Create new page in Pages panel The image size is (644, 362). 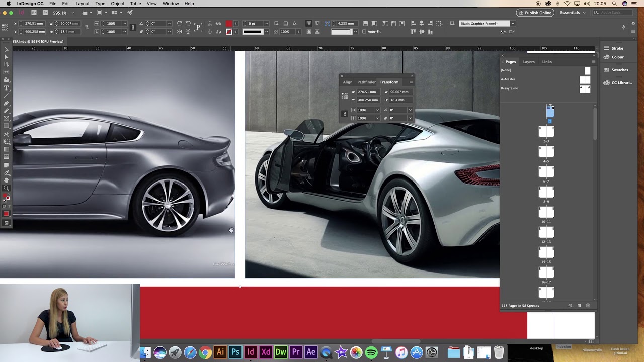[x=579, y=306]
